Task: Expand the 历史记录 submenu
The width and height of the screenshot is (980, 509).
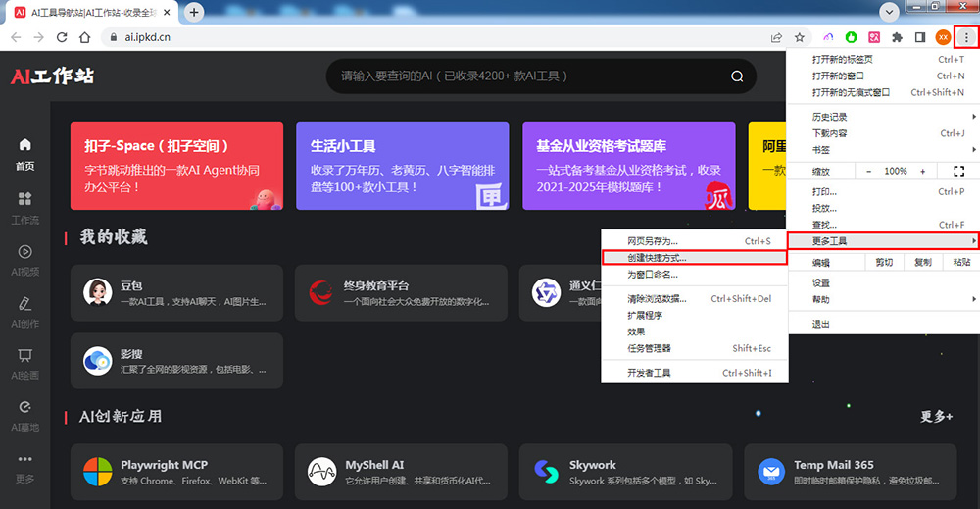Action: click(883, 117)
